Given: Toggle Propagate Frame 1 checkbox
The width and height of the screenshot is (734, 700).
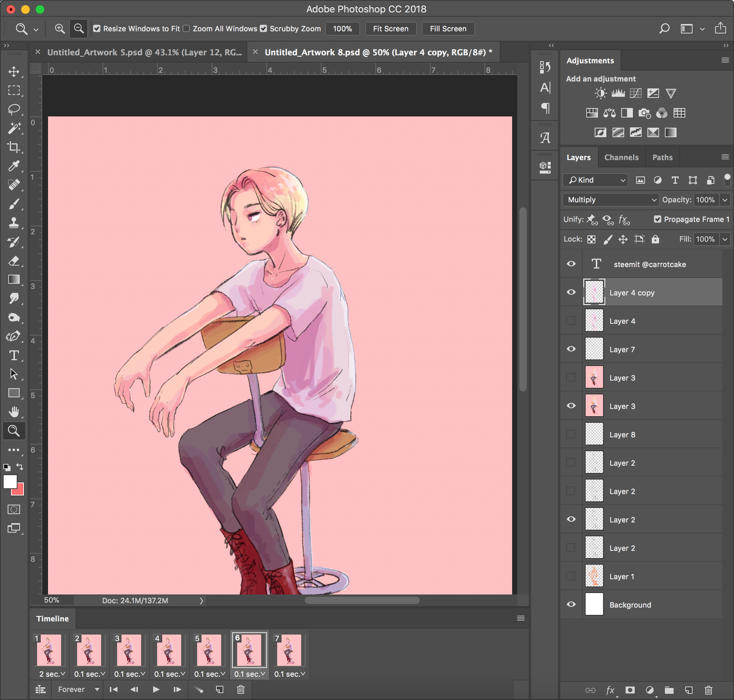Looking at the screenshot, I should pyautogui.click(x=658, y=219).
